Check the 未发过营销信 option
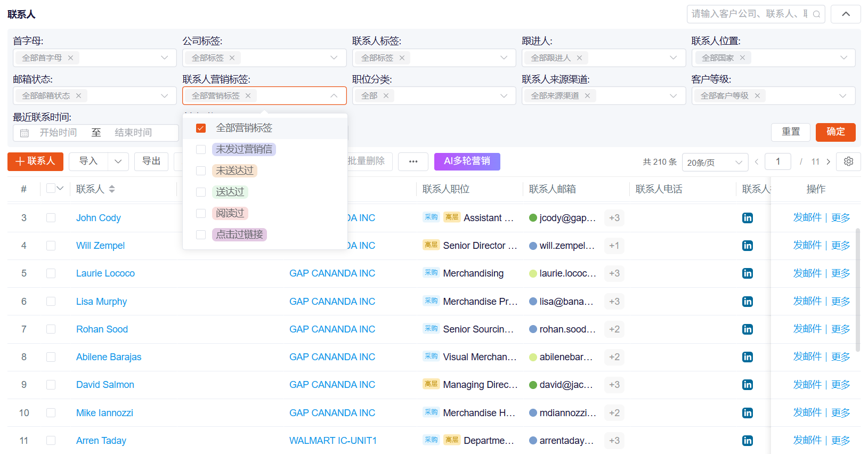 [201, 150]
